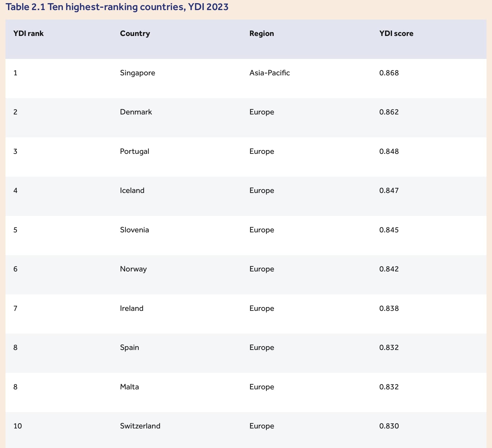The image size is (492, 448).
Task: Select the 'YDI rank' column header
Action: (x=28, y=33)
